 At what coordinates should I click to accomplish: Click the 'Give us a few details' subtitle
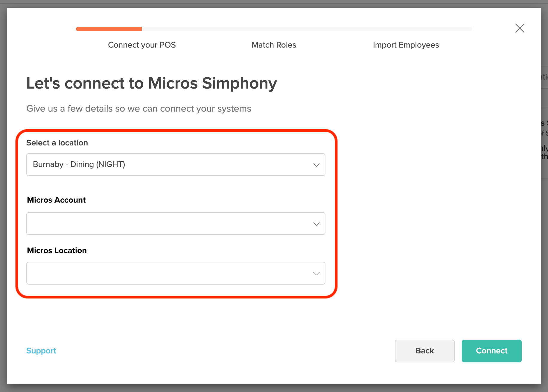[139, 109]
